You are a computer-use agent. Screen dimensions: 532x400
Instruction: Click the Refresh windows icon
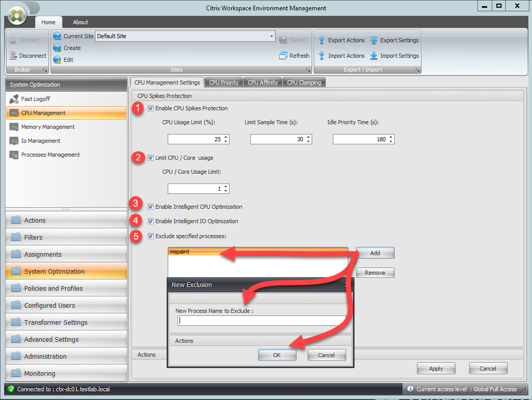tap(283, 56)
